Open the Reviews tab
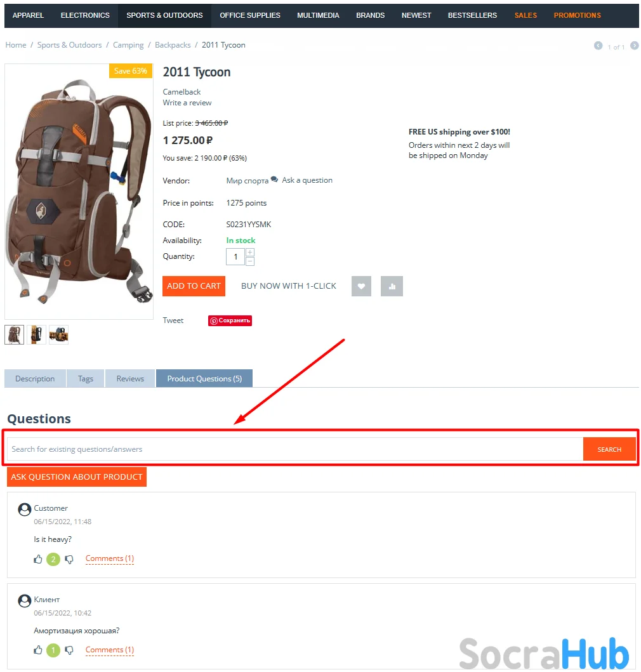Image resolution: width=641 pixels, height=672 pixels. tap(130, 378)
